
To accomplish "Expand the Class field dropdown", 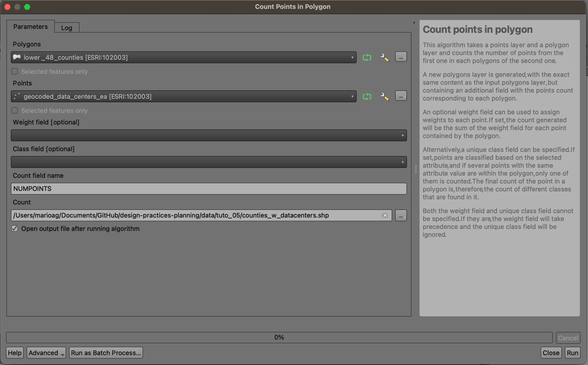I will pos(209,162).
